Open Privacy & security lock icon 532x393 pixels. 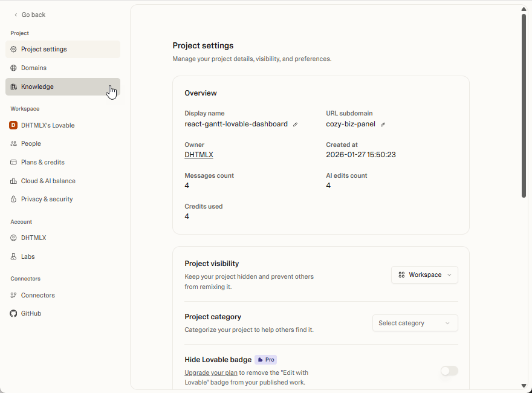tap(13, 199)
